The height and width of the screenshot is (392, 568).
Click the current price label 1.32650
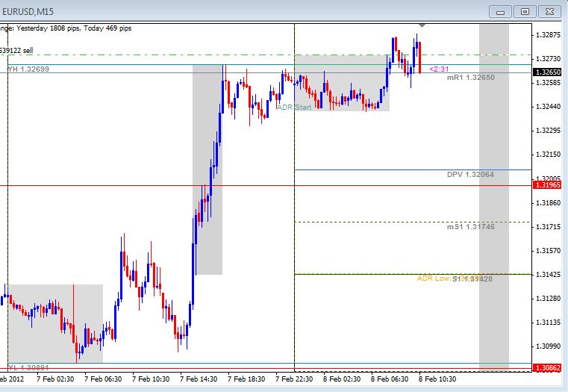tap(548, 72)
